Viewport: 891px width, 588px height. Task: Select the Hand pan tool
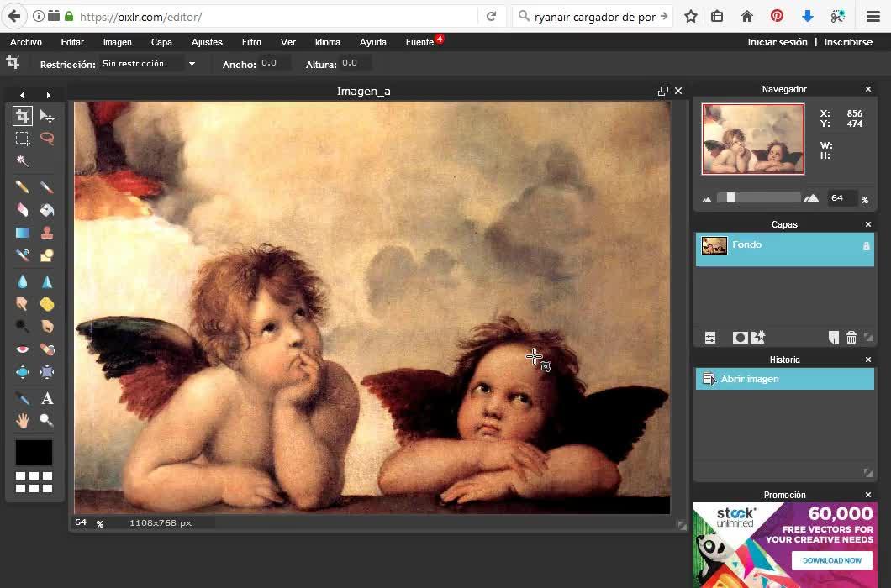pos(23,420)
